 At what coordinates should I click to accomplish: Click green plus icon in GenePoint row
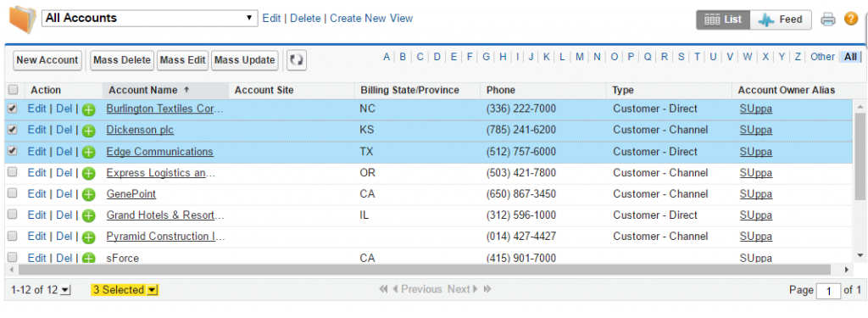pos(88,195)
